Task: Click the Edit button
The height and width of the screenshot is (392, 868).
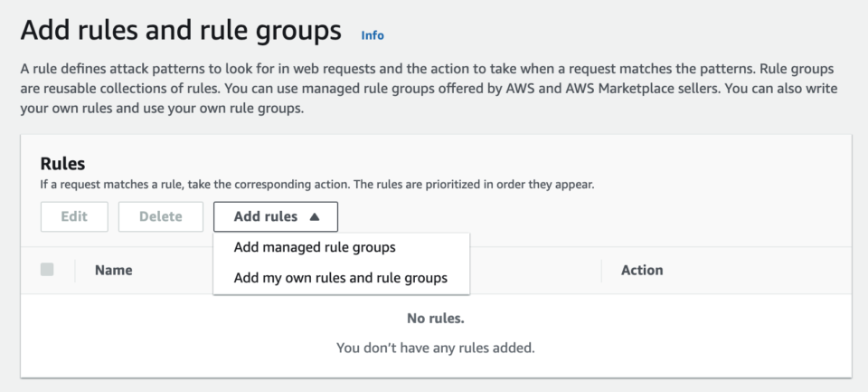Action: (74, 216)
